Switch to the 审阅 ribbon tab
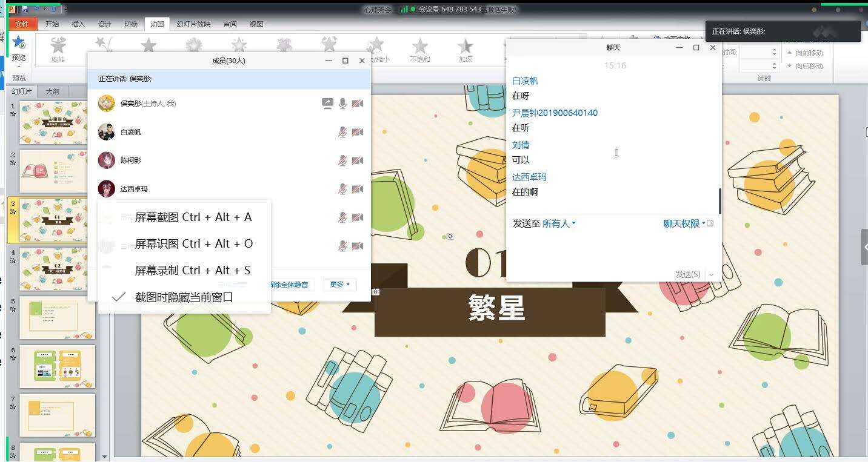Screen dimensions: 868x462 [230, 24]
